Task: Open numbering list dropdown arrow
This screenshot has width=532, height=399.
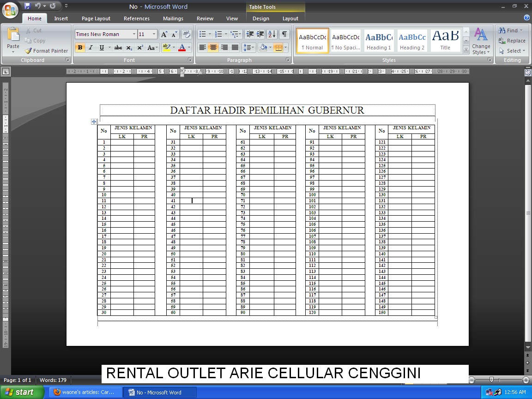Action: [226, 34]
